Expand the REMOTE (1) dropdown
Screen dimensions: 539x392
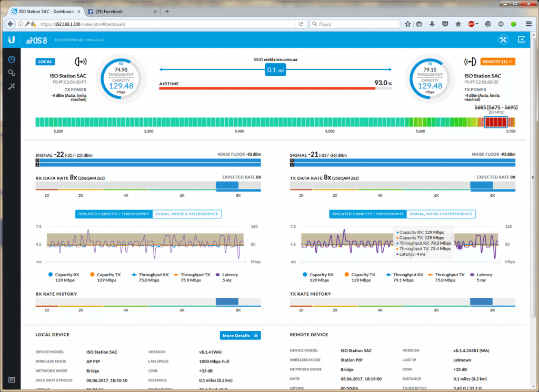(x=497, y=62)
